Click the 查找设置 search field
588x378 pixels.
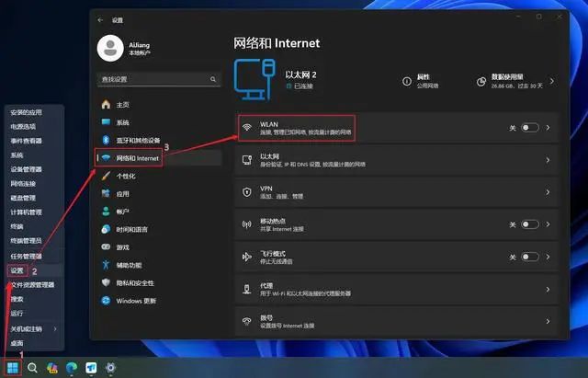point(159,79)
